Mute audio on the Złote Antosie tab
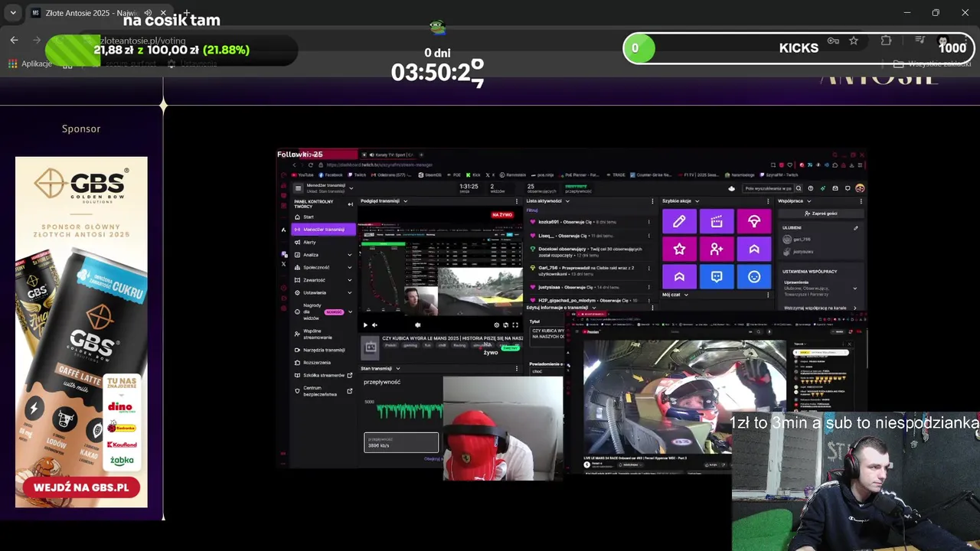This screenshot has height=551, width=980. 148,13
